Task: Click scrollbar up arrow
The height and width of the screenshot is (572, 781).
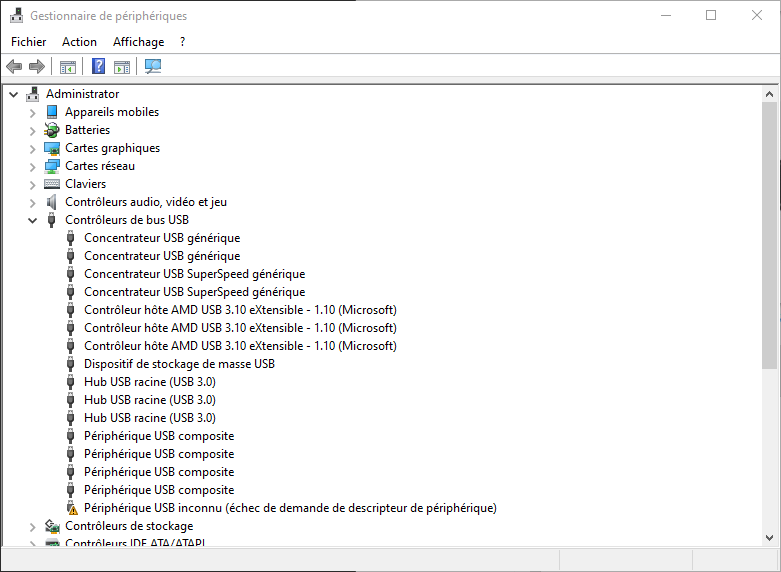Action: point(770,94)
